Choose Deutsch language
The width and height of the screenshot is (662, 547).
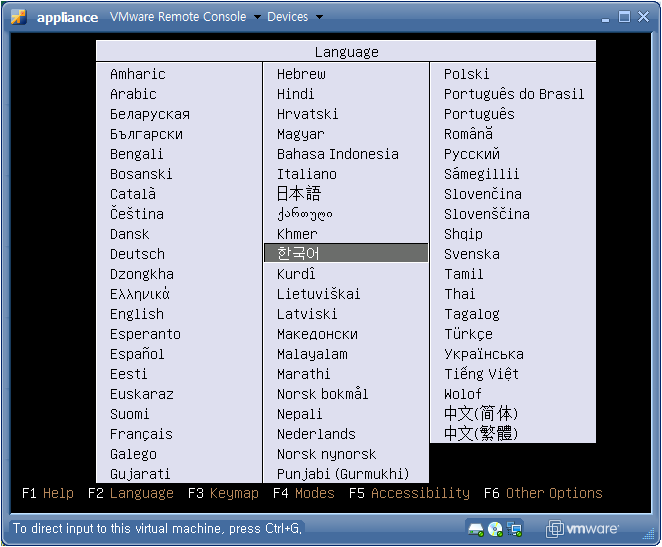tap(137, 255)
